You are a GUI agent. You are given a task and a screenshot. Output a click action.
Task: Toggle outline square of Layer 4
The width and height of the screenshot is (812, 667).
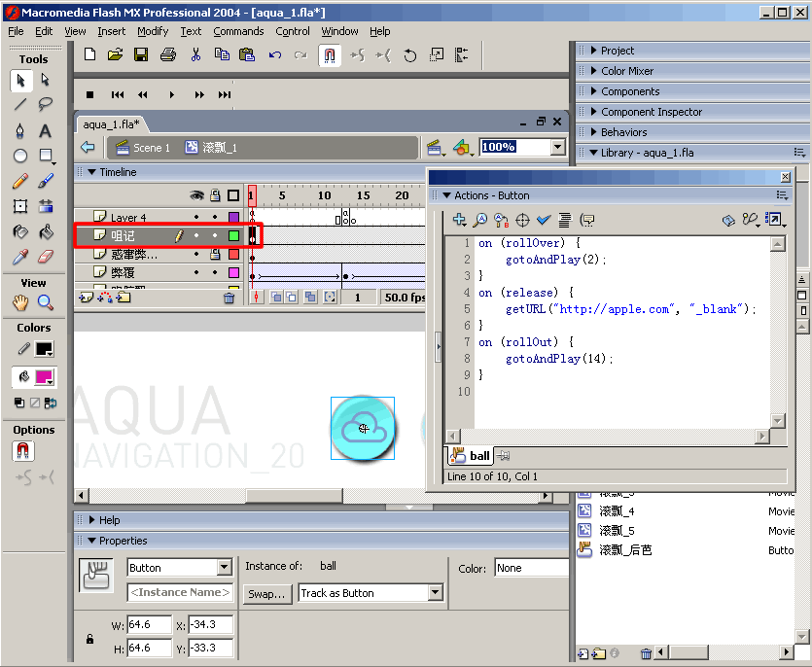[x=233, y=217]
